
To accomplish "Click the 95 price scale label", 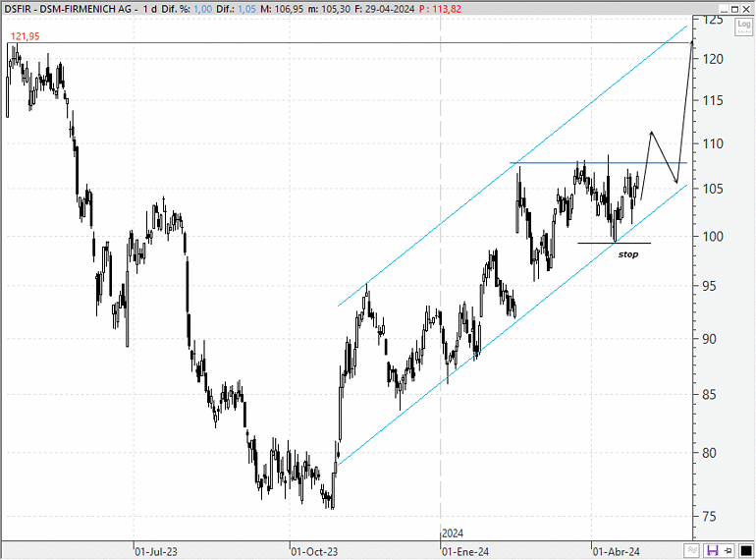I will pos(709,286).
